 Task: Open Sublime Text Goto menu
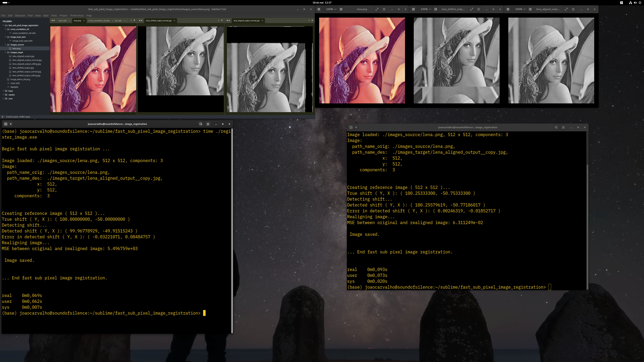(x=46, y=15)
